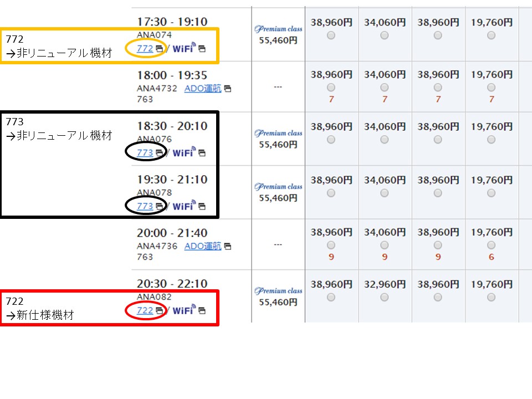
Task: Click WiFi icon on flight ANA076
Action: (184, 152)
